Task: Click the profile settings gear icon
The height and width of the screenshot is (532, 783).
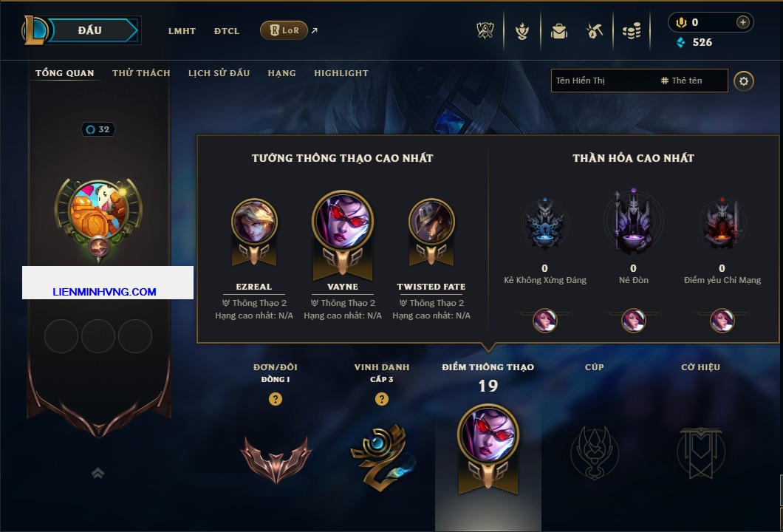Action: point(744,81)
